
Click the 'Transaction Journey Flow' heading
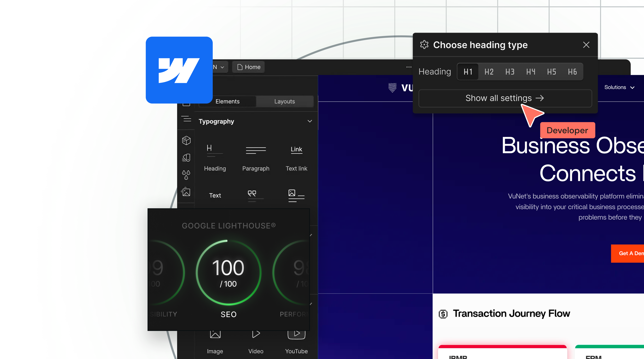(x=512, y=314)
